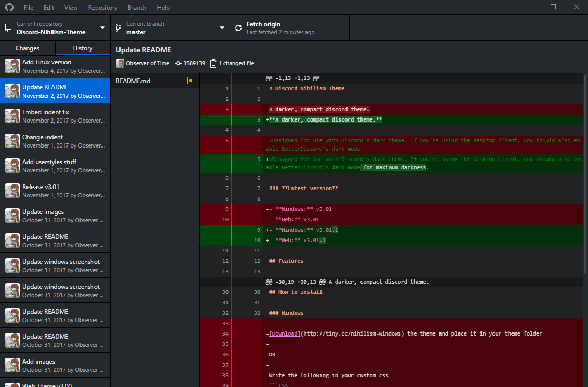Select the Embed indent fix commit
Viewport: 588px width, 387px height.
click(x=55, y=116)
